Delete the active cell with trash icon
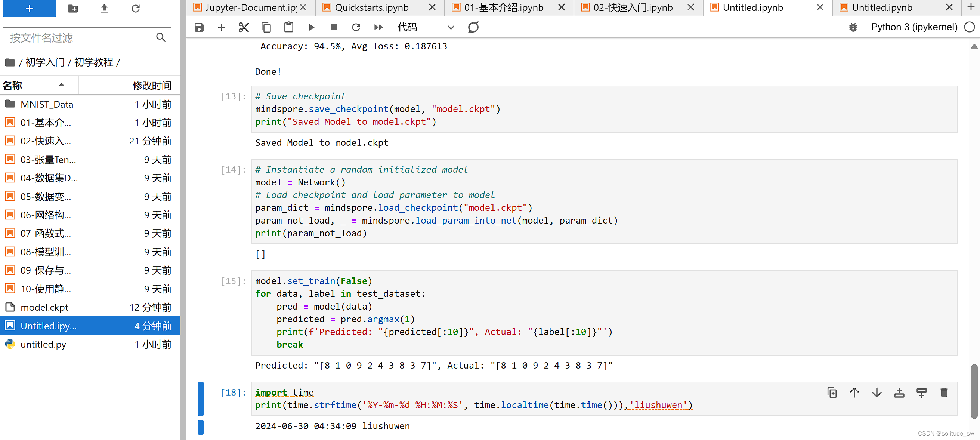This screenshot has width=980, height=440. [x=943, y=393]
